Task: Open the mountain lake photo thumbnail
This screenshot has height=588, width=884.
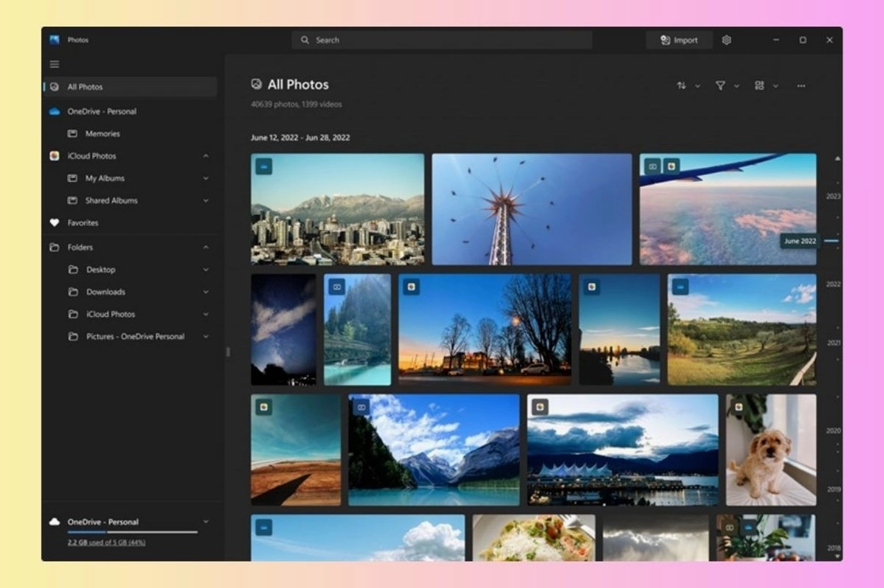Action: click(x=432, y=449)
